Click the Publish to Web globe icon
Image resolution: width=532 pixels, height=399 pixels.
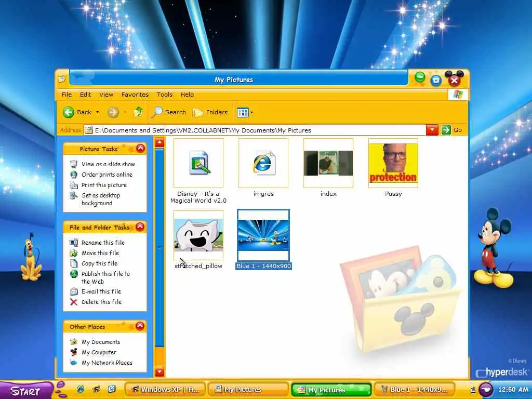tap(74, 274)
